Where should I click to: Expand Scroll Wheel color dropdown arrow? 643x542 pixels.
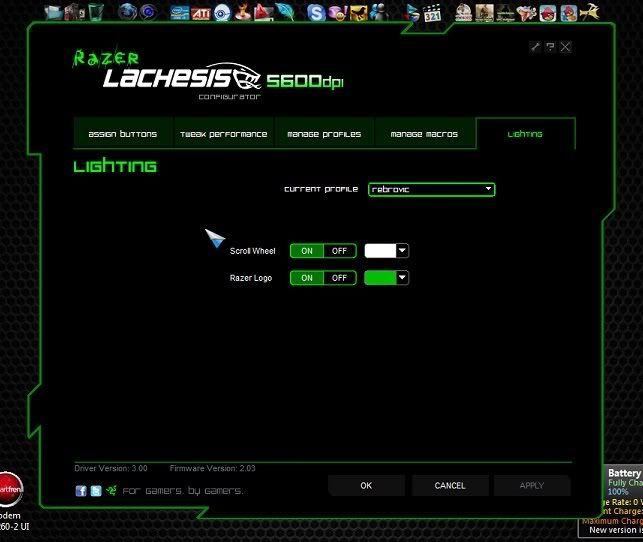[x=402, y=251]
